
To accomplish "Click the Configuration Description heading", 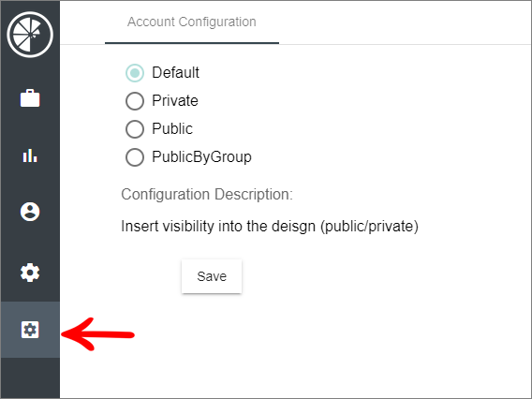I will click(207, 195).
